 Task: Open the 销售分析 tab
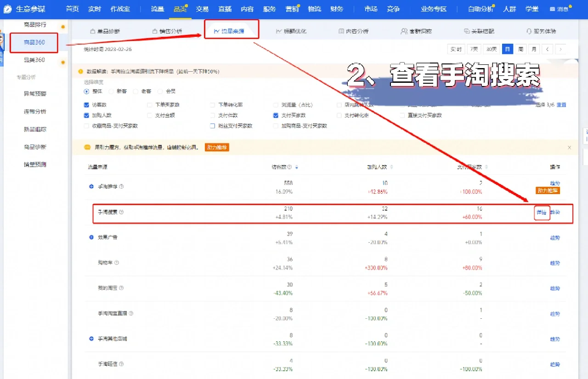point(167,31)
